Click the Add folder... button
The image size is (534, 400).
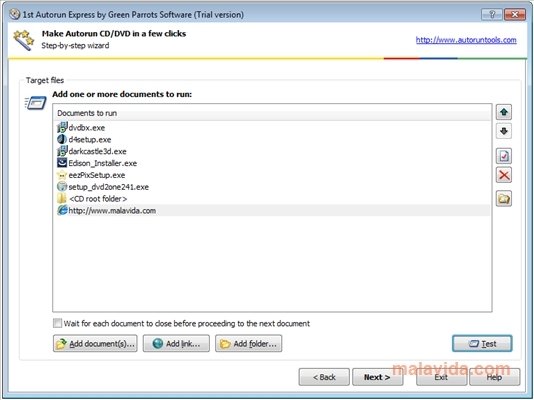coord(249,343)
